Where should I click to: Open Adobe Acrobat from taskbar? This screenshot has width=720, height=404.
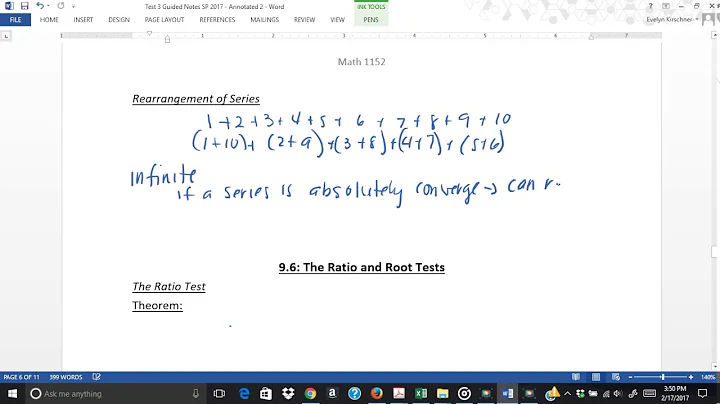pos(399,393)
